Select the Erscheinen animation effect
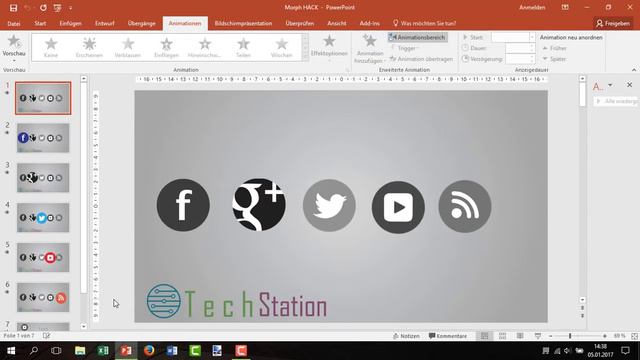640x360 pixels. point(89,47)
